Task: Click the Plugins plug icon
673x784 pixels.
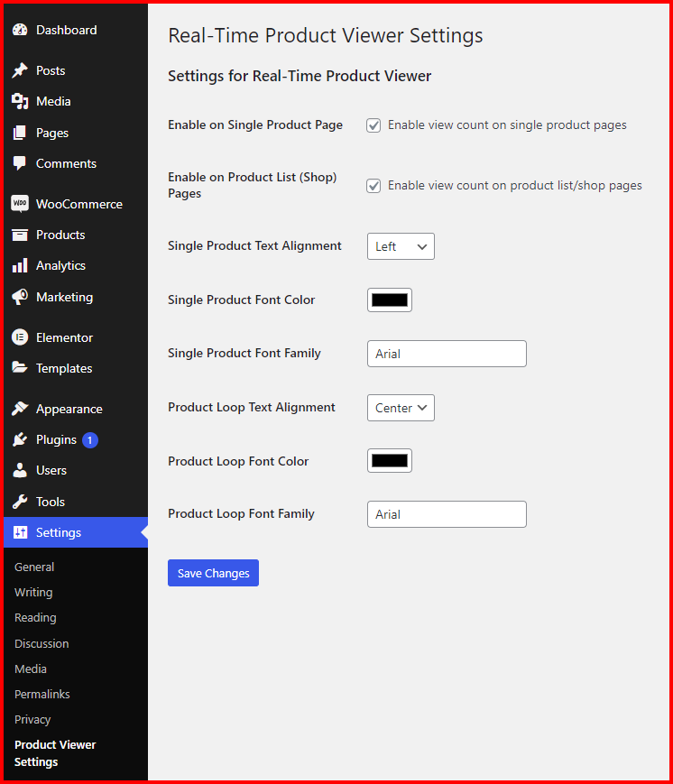Action: (x=20, y=439)
